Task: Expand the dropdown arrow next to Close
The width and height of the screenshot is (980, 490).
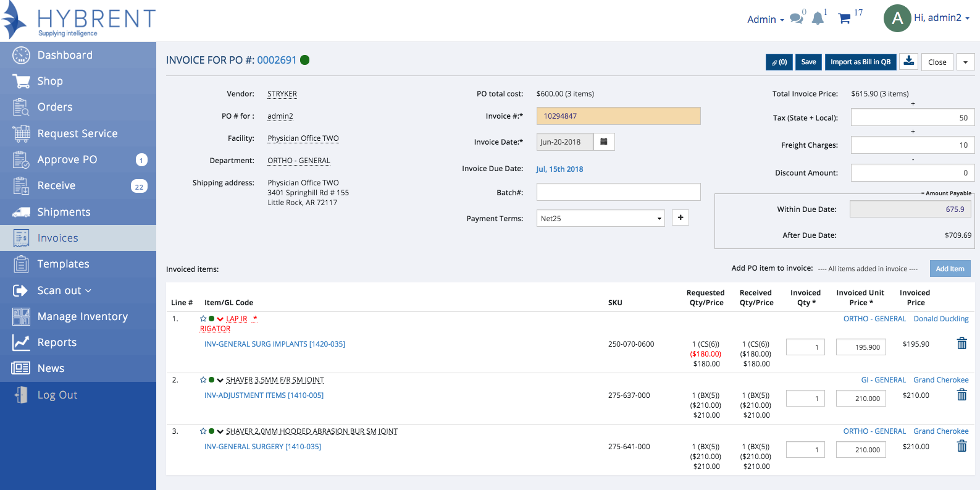Action: pos(966,62)
